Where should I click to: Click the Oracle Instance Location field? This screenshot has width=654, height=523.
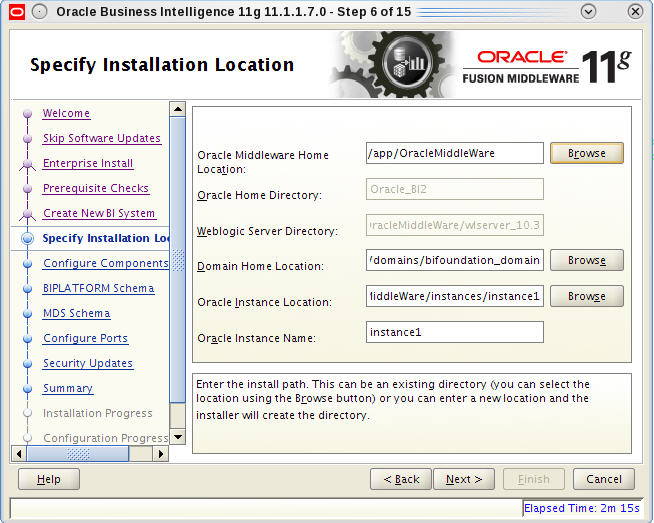455,296
